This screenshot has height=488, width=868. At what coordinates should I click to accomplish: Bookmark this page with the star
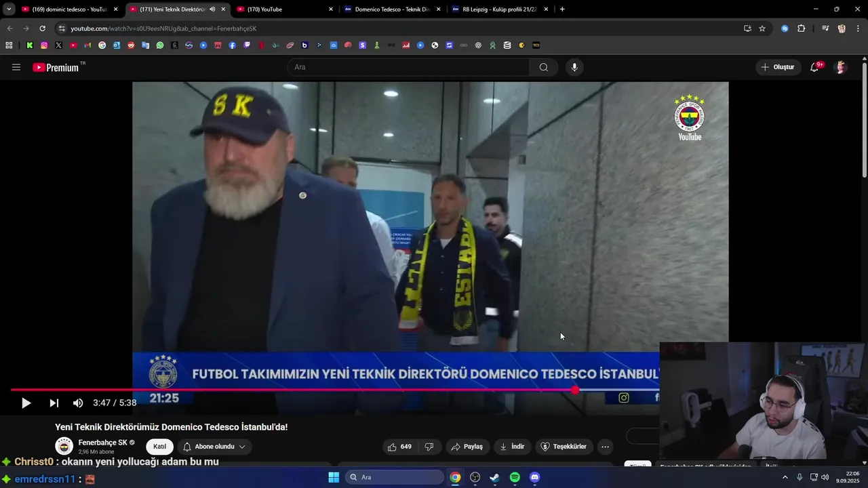(x=762, y=28)
